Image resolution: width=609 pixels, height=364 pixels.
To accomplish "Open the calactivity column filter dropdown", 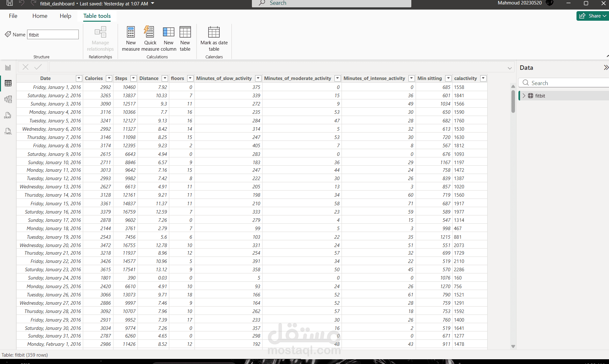I will click(483, 78).
